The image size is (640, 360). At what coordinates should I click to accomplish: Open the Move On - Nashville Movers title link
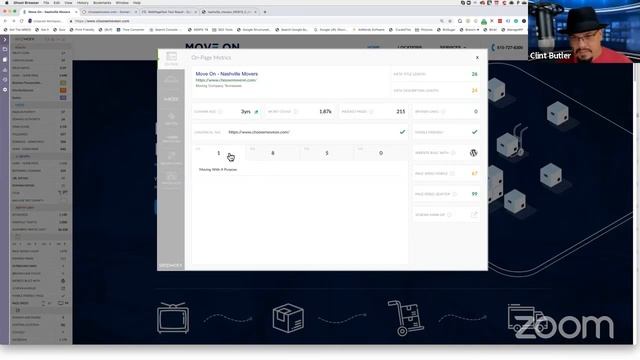point(227,74)
